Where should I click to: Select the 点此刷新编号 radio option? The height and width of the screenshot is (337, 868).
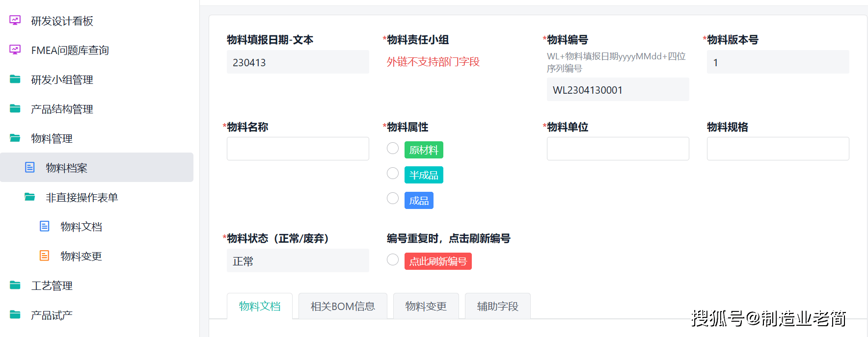click(x=393, y=259)
